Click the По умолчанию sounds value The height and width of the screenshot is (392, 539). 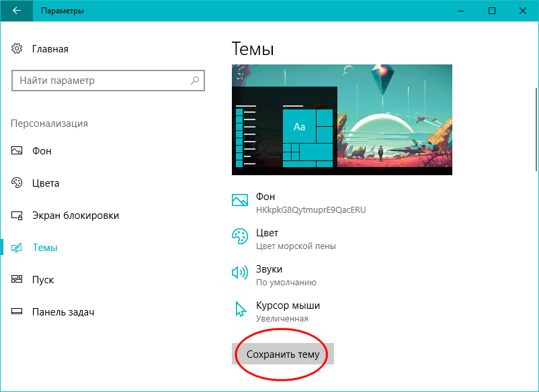(x=286, y=283)
